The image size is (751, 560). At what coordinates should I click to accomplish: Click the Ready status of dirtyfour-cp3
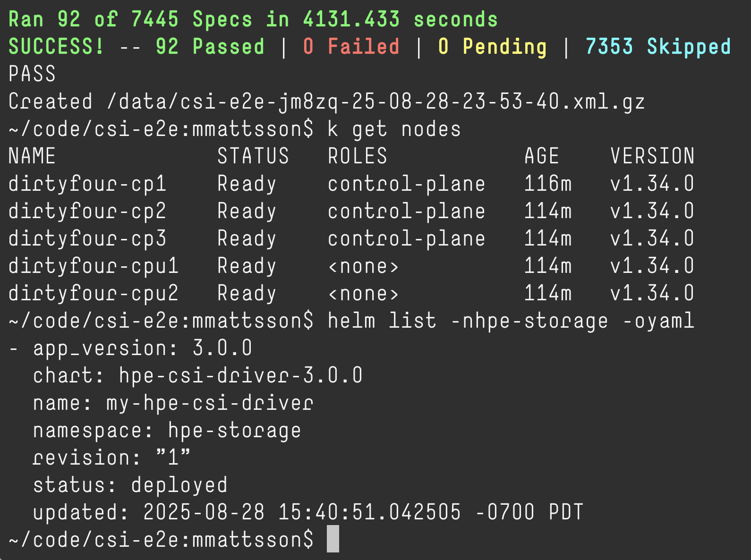click(247, 239)
